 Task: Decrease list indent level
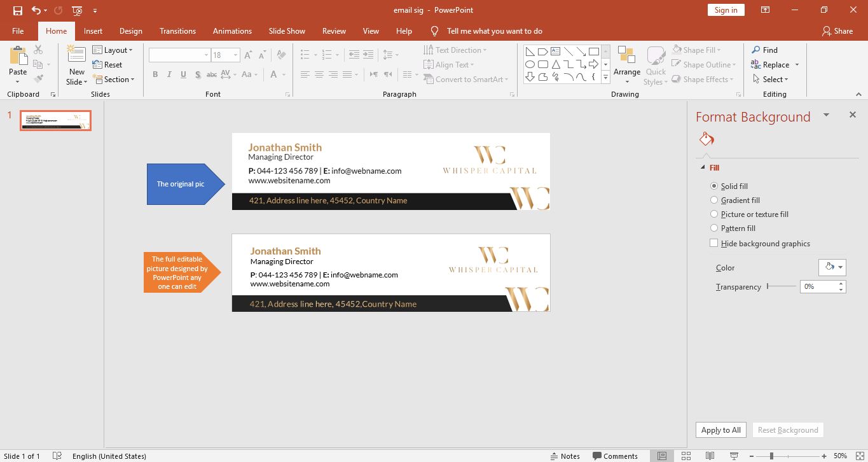[354, 55]
